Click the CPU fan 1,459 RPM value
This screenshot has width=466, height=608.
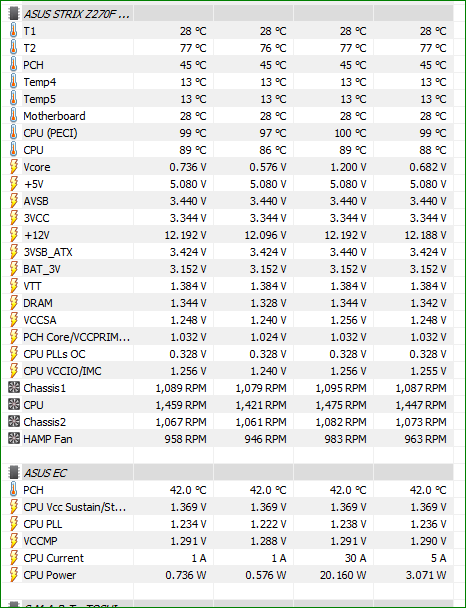coord(181,405)
